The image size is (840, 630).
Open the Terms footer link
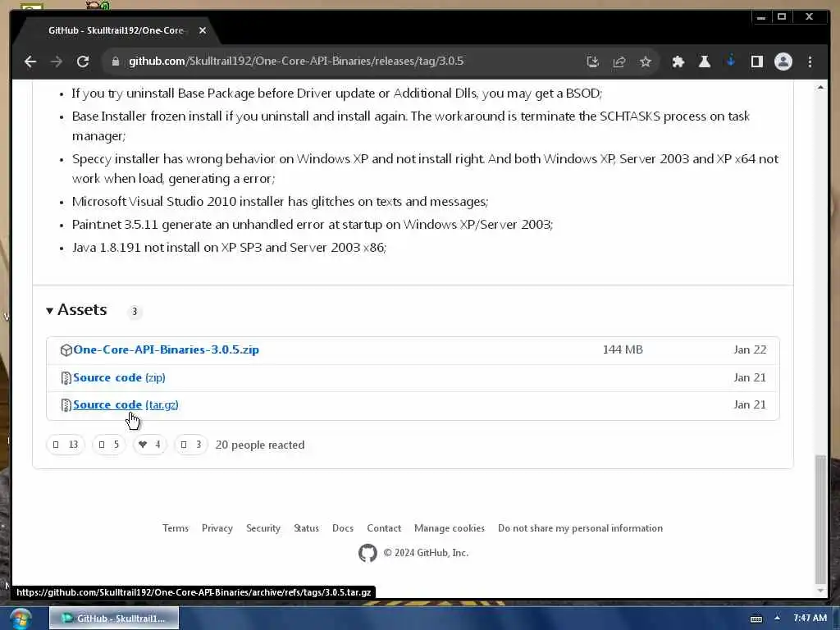(x=176, y=528)
